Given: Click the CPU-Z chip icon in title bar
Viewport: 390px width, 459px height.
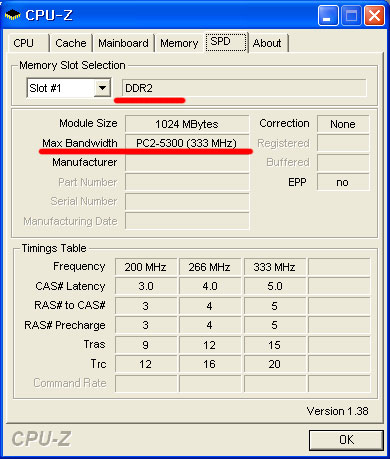Looking at the screenshot, I should [x=13, y=15].
